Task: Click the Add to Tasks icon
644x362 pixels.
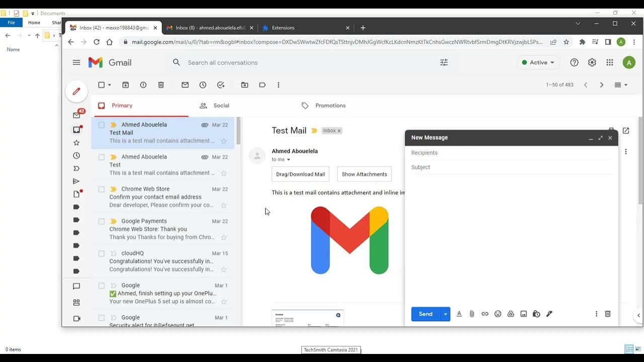Action: pyautogui.click(x=220, y=85)
